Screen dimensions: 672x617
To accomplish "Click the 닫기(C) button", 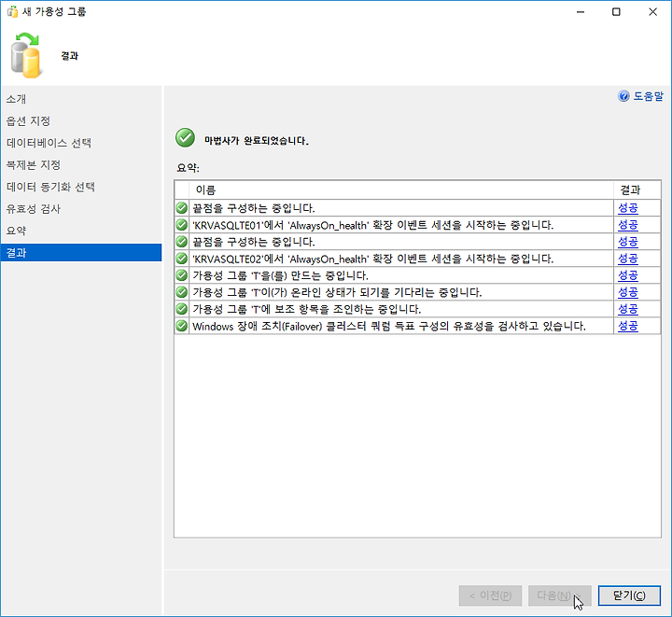I will click(629, 596).
